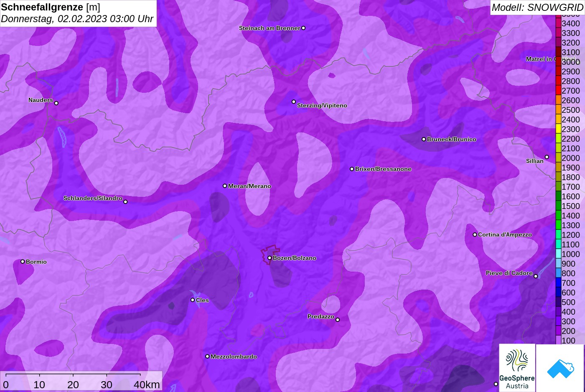Click the cyan swatch beside 1000

(x=558, y=254)
